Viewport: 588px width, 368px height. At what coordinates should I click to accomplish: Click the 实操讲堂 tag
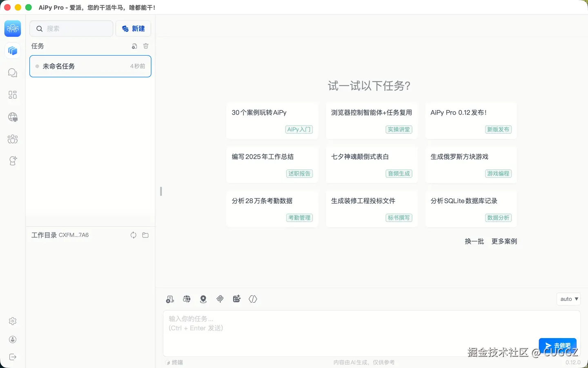coord(399,130)
